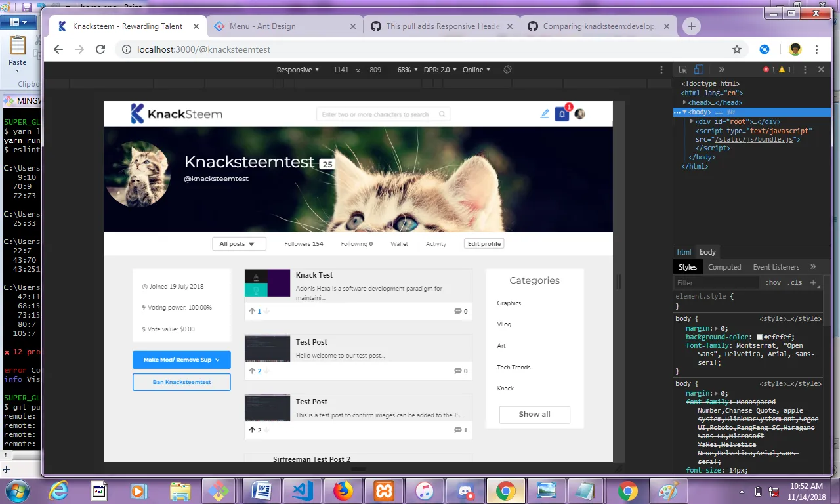Open the Knack Test post thumbnail
This screenshot has width=840, height=504.
point(267,283)
